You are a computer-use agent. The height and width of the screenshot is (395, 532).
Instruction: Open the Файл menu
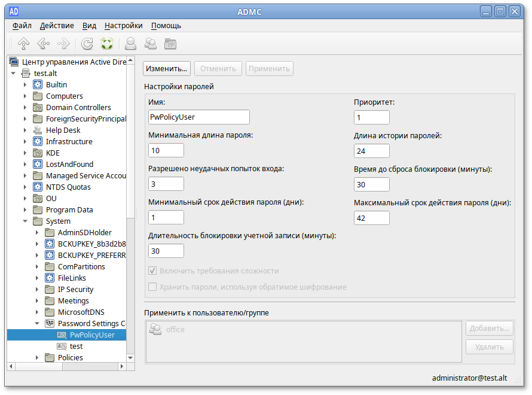pos(22,26)
